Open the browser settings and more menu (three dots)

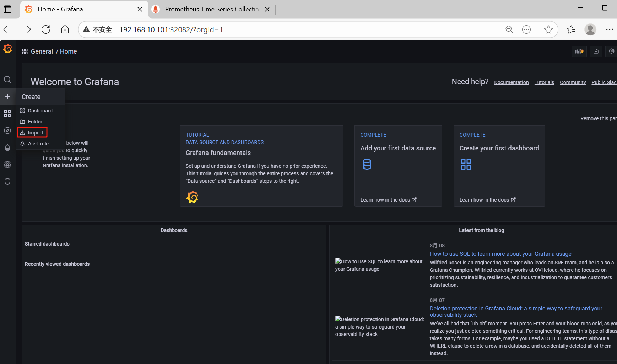tap(610, 29)
